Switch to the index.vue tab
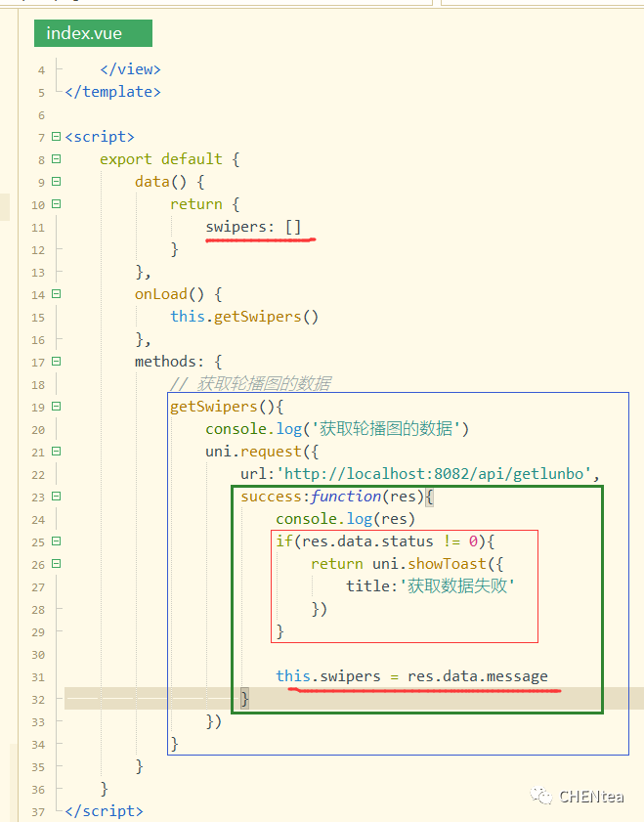Screen dimensions: 644x822 tap(84, 33)
